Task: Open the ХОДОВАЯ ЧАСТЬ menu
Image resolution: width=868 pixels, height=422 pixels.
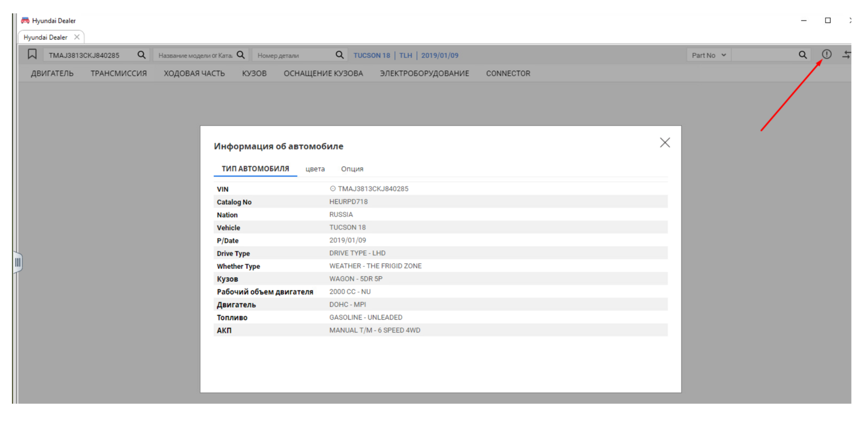Action: click(x=194, y=73)
